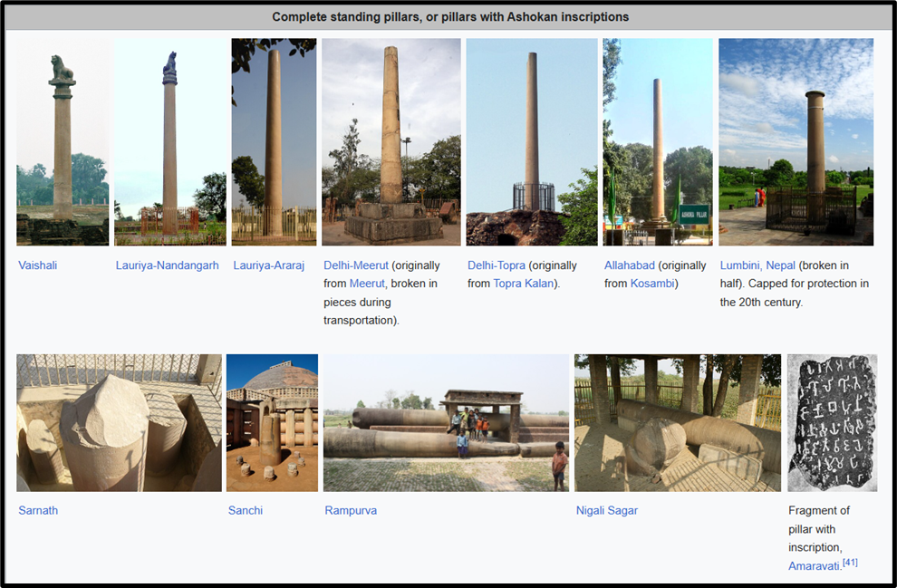Open the Lumbini pillar image

pos(796,141)
